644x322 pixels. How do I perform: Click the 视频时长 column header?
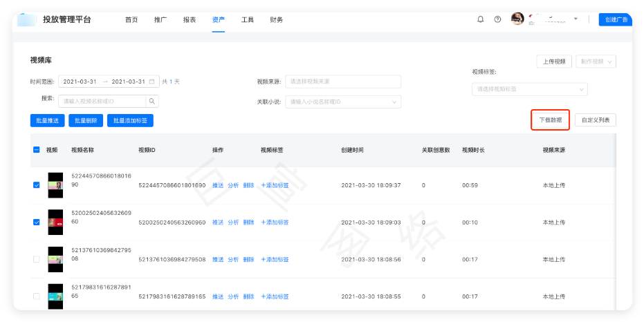(x=473, y=150)
